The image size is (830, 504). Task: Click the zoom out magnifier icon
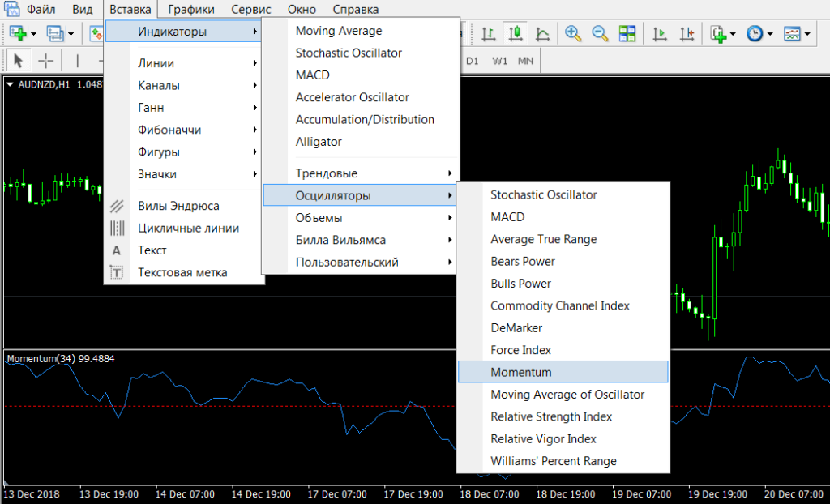pyautogui.click(x=600, y=34)
